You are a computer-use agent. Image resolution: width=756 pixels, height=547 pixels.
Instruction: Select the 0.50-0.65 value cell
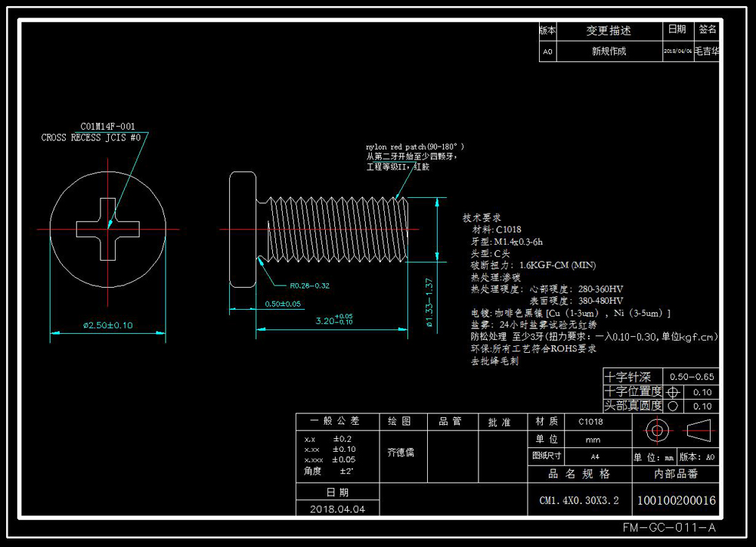(691, 376)
